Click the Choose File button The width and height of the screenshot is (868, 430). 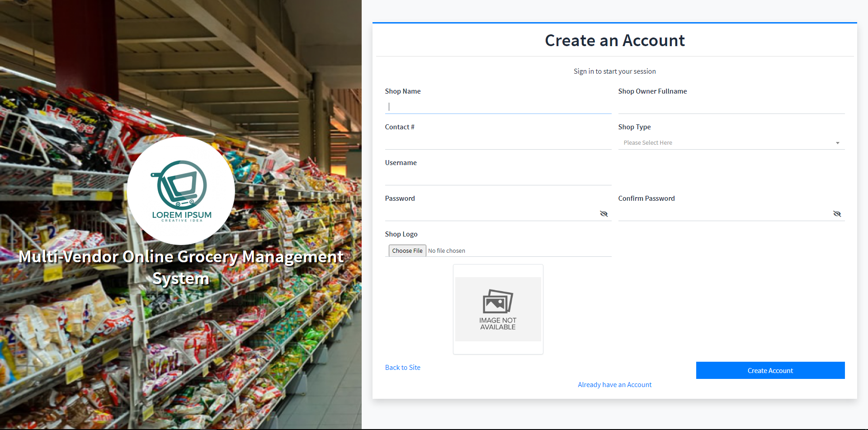pos(407,250)
